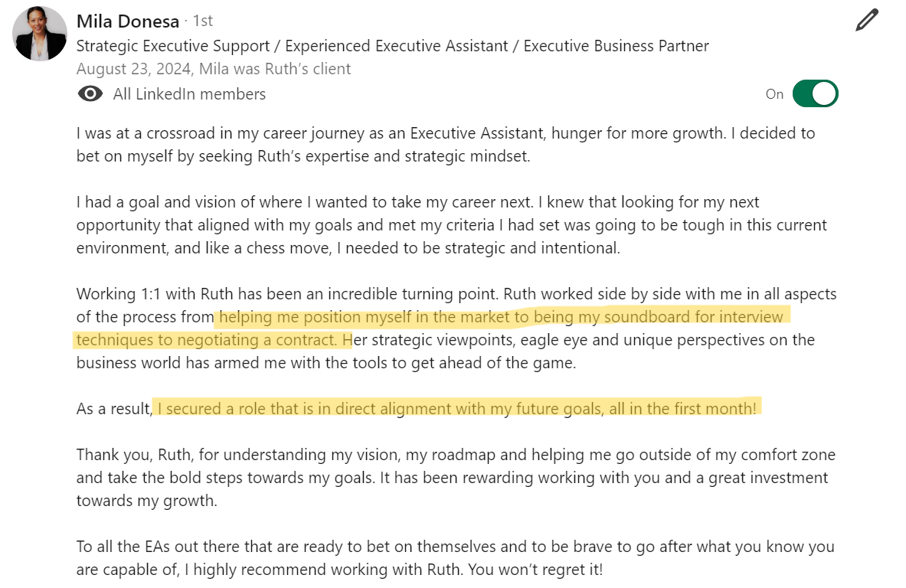Click the On label beside the toggle
The height and width of the screenshot is (588, 906).
(774, 94)
